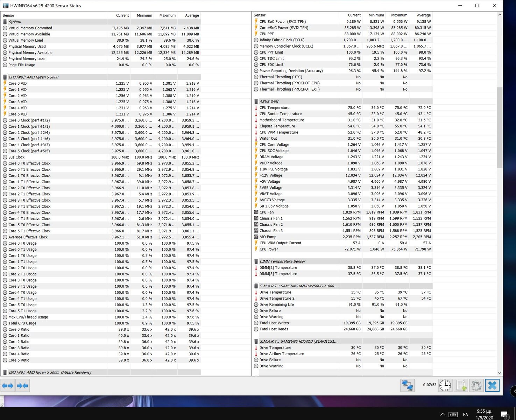Show hidden tray icons chevron

coord(443,414)
